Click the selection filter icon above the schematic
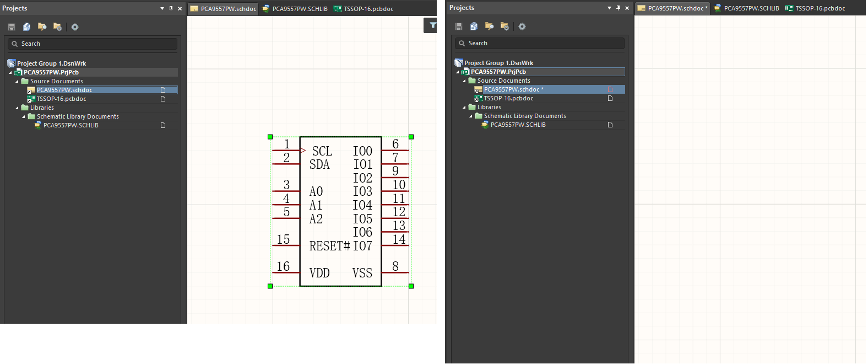The image size is (868, 364). [432, 25]
